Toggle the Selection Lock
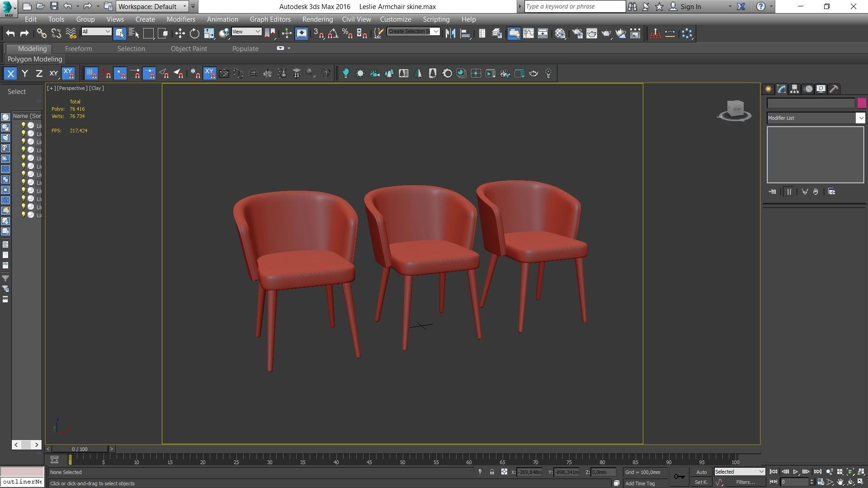 [x=492, y=472]
